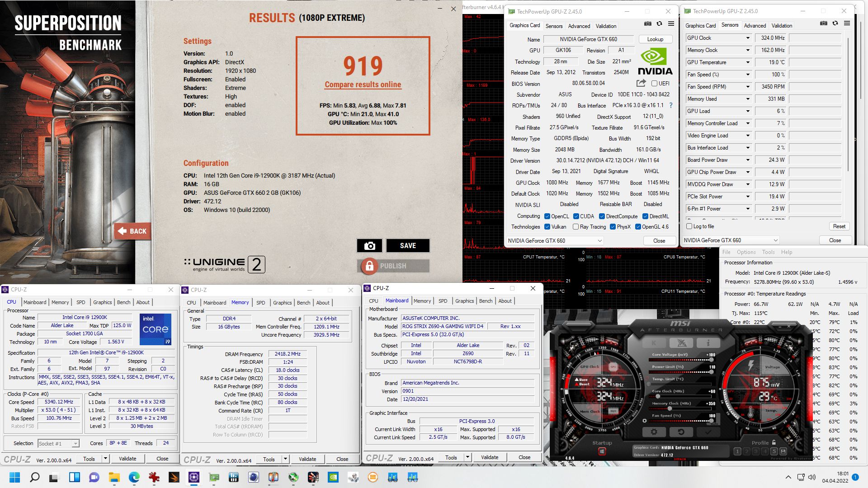Image resolution: width=868 pixels, height=488 pixels.
Task: Take a screenshot with Superposition camera button
Action: pos(369,245)
